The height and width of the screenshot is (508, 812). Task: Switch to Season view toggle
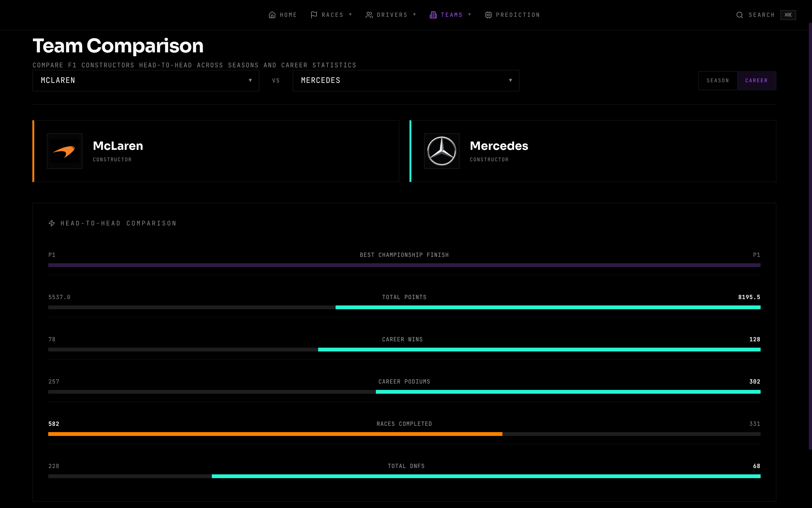[x=718, y=81]
